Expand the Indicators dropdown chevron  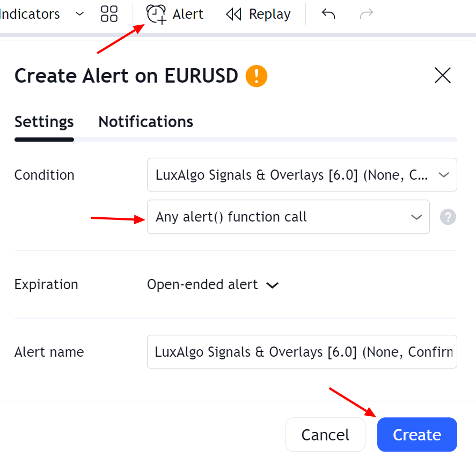79,14
